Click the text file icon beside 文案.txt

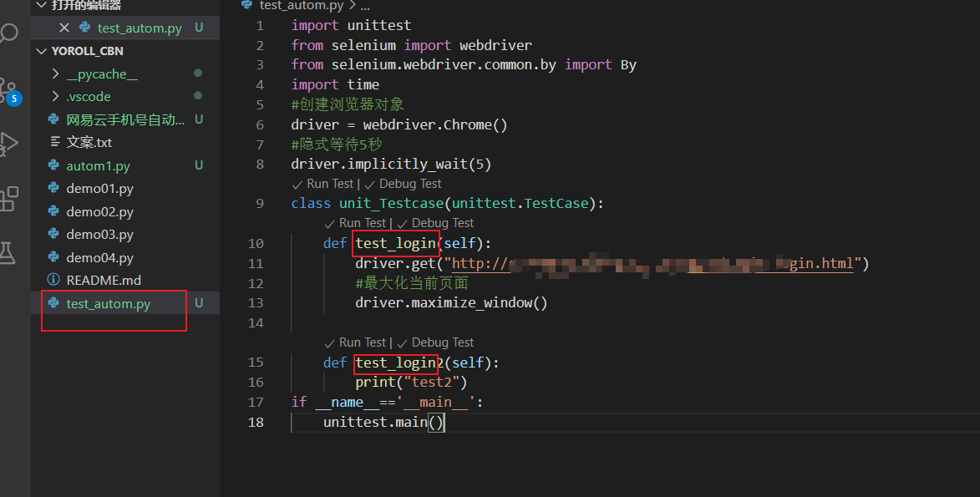55,142
